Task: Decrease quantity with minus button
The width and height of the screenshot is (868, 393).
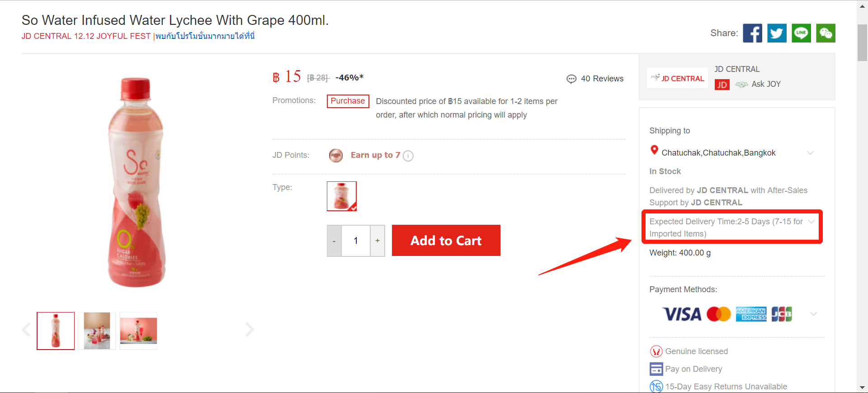Action: pos(334,241)
